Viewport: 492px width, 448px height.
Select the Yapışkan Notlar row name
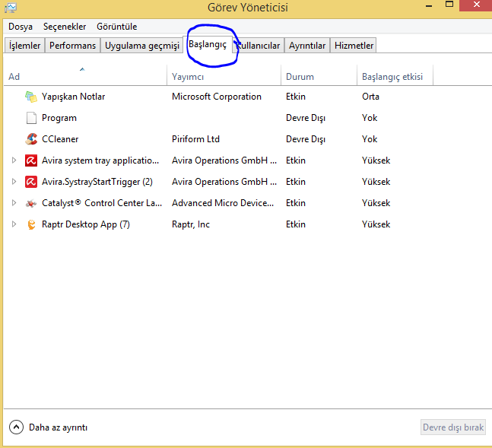point(74,97)
